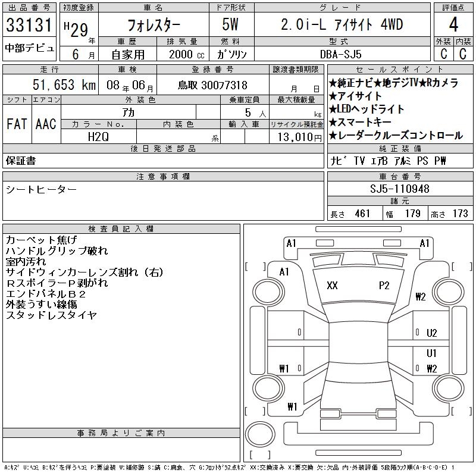Click mileage 51,653 km
The image size is (476, 476).
pyautogui.click(x=64, y=84)
